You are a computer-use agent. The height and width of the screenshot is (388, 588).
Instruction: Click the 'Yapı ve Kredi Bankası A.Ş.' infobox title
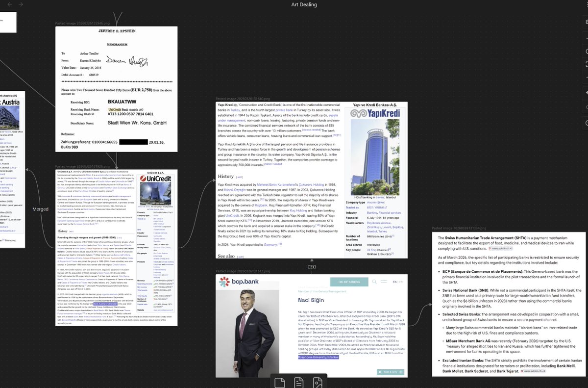pos(375,105)
